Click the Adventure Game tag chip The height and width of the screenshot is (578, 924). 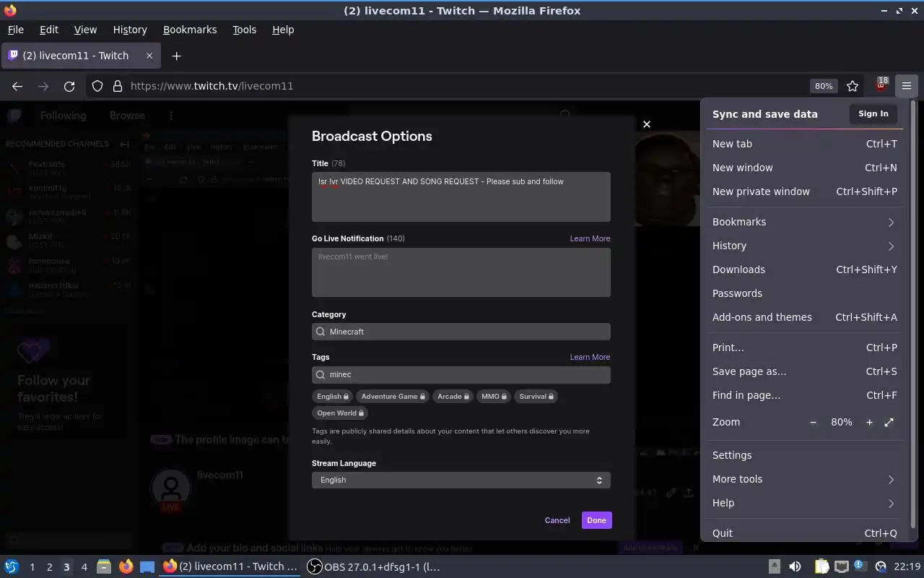pyautogui.click(x=393, y=396)
